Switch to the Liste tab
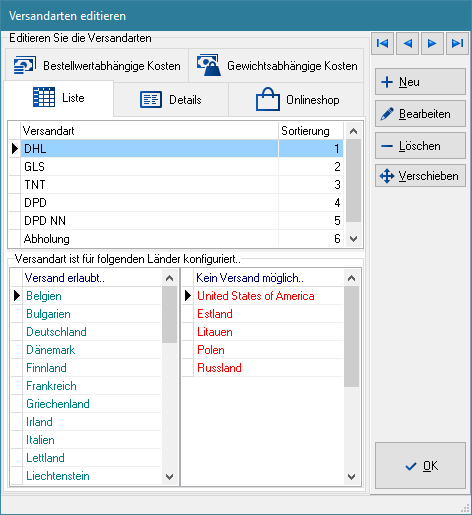This screenshot has height=515, width=472. [x=59, y=98]
